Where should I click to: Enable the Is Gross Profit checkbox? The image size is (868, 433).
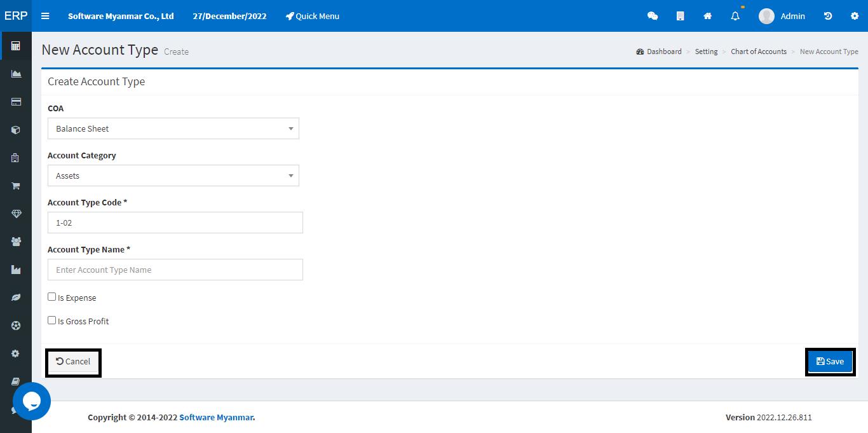click(x=52, y=320)
